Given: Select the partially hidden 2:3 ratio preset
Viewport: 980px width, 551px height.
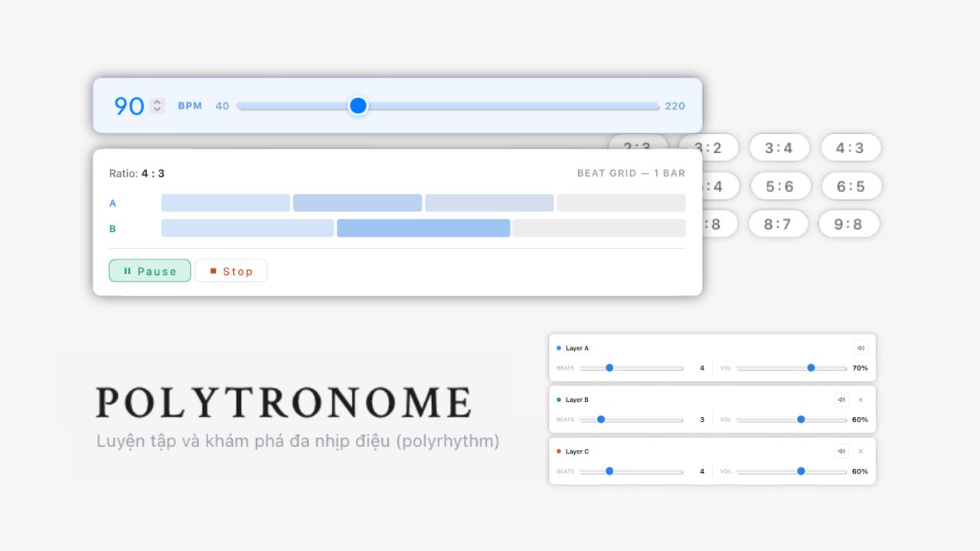Looking at the screenshot, I should [638, 142].
